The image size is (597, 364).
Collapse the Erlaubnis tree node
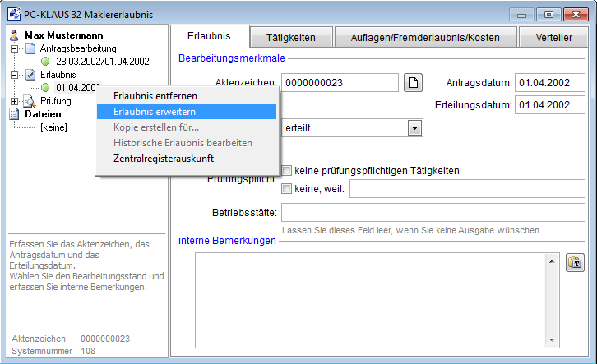(14, 75)
